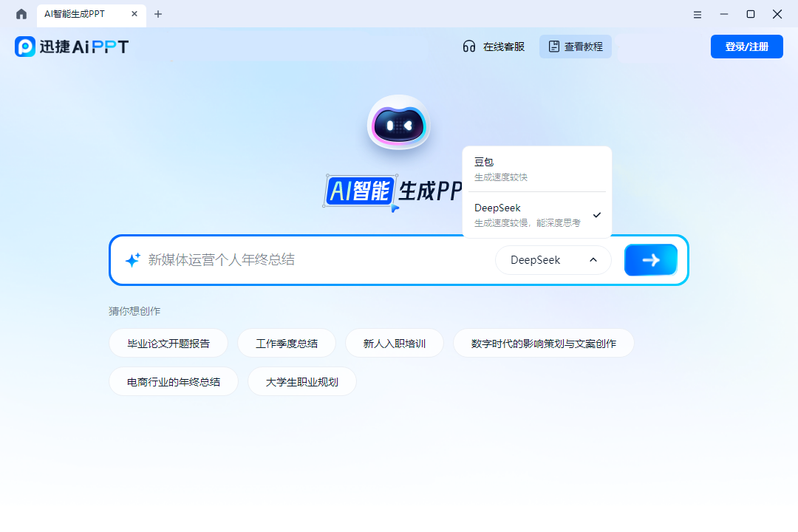
Task: Go to the home icon tab
Action: tap(21, 14)
